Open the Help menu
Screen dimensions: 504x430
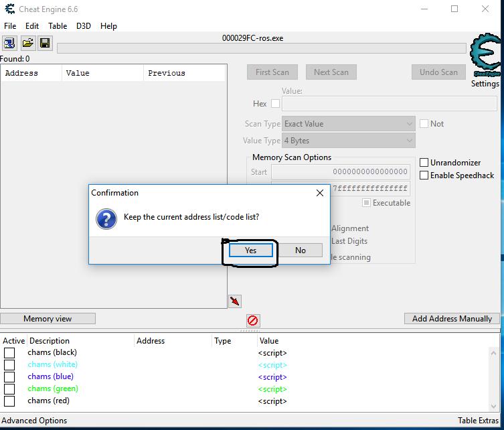click(108, 26)
